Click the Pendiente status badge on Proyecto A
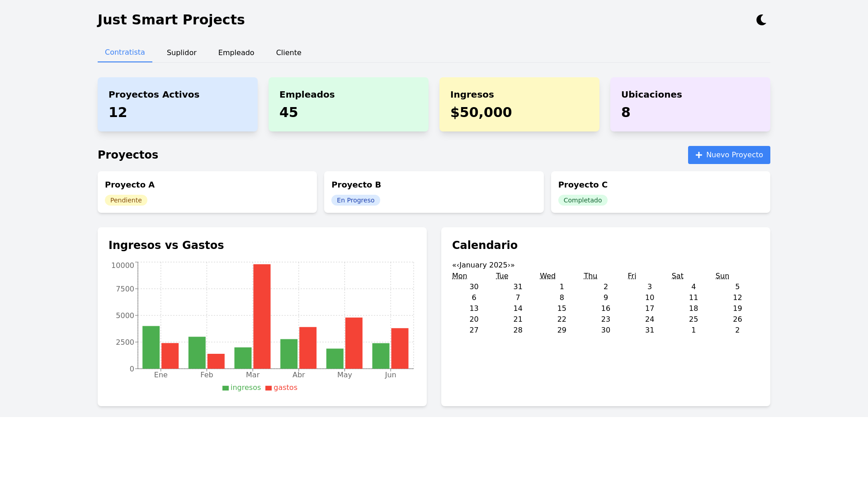Screen dimensions: 868x488 [x=126, y=200]
